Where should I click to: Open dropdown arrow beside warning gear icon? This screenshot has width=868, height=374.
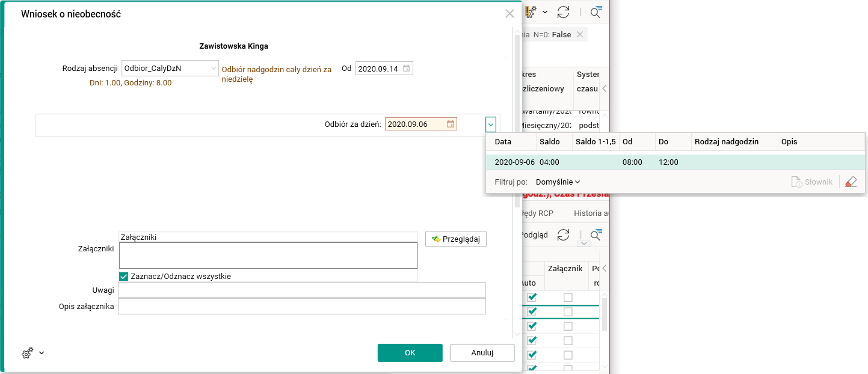click(x=545, y=12)
